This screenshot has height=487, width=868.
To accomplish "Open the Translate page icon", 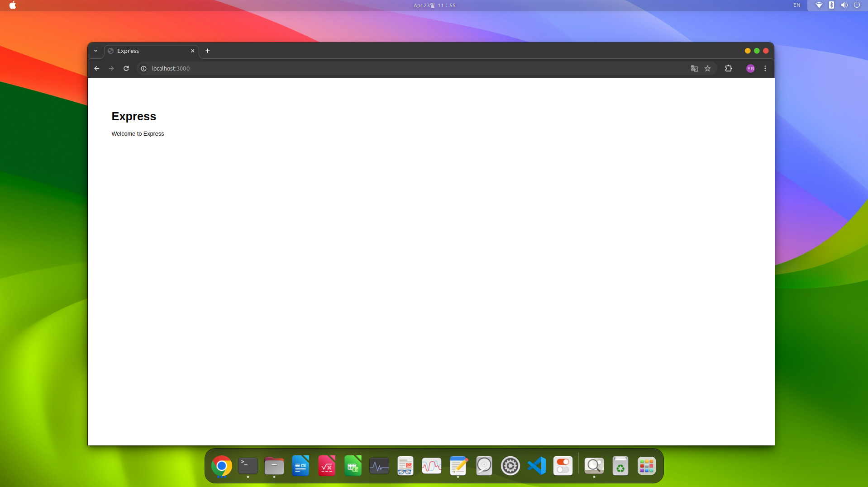I will point(694,69).
